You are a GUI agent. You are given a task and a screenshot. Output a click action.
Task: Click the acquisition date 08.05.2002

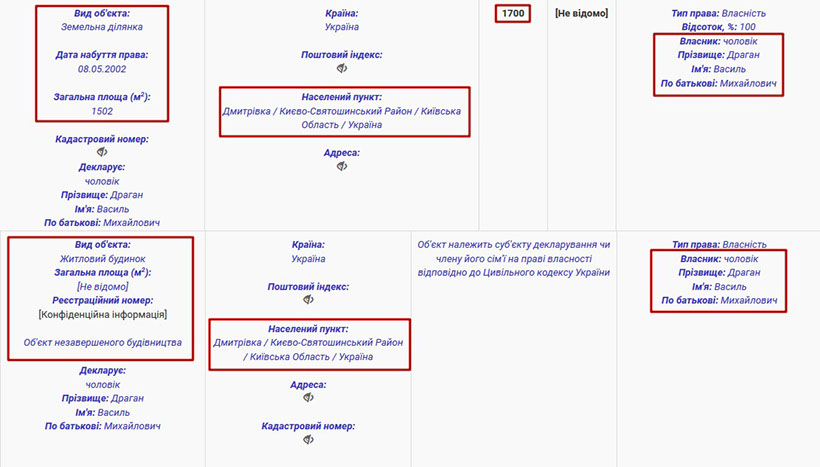click(x=101, y=68)
